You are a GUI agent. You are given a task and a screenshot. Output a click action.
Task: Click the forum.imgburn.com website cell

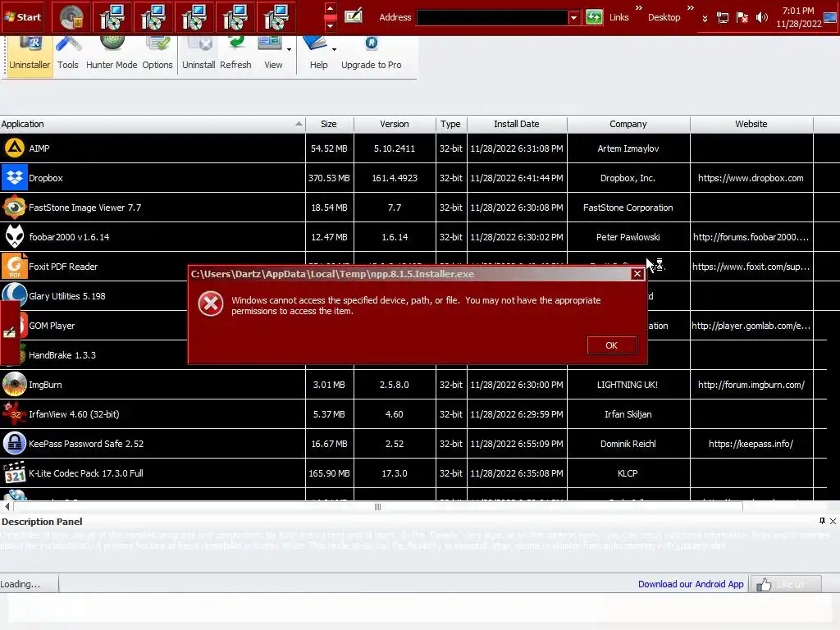pyautogui.click(x=751, y=385)
